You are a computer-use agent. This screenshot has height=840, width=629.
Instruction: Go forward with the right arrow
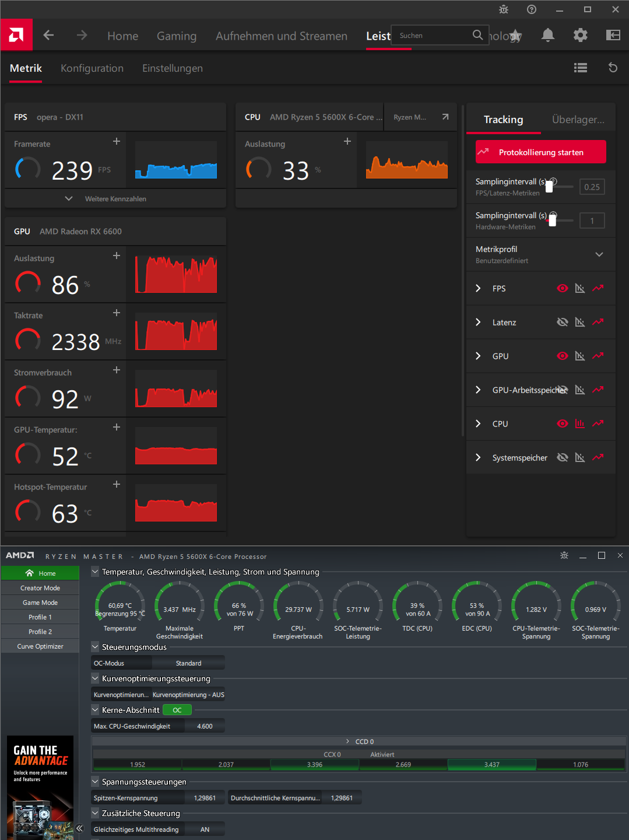tap(82, 36)
